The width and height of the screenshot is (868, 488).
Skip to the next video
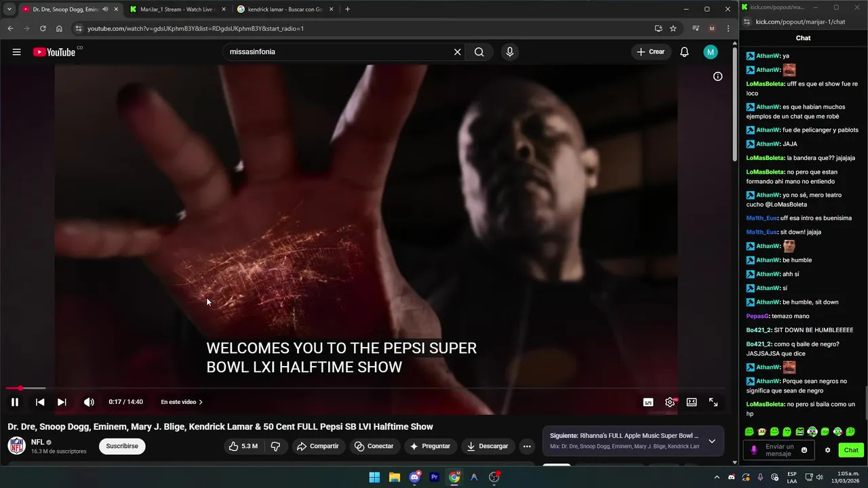[62, 402]
